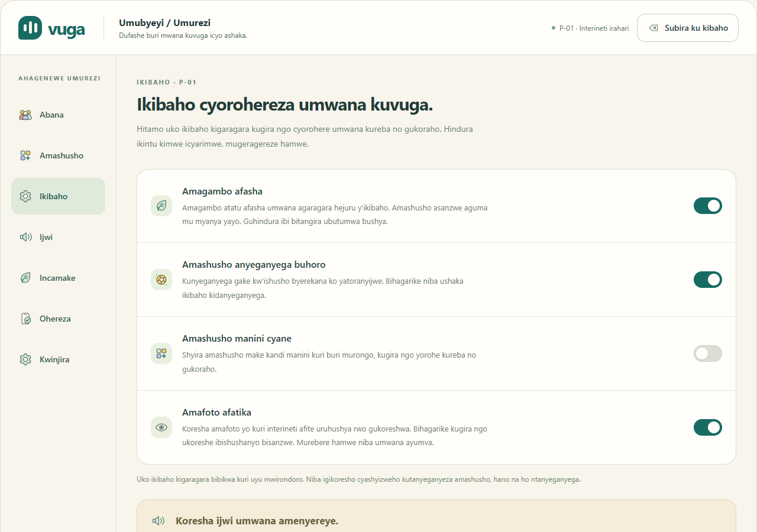The width and height of the screenshot is (757, 532).
Task: Click the grid icon beside Amashusho manini cyane
Action: click(x=161, y=353)
